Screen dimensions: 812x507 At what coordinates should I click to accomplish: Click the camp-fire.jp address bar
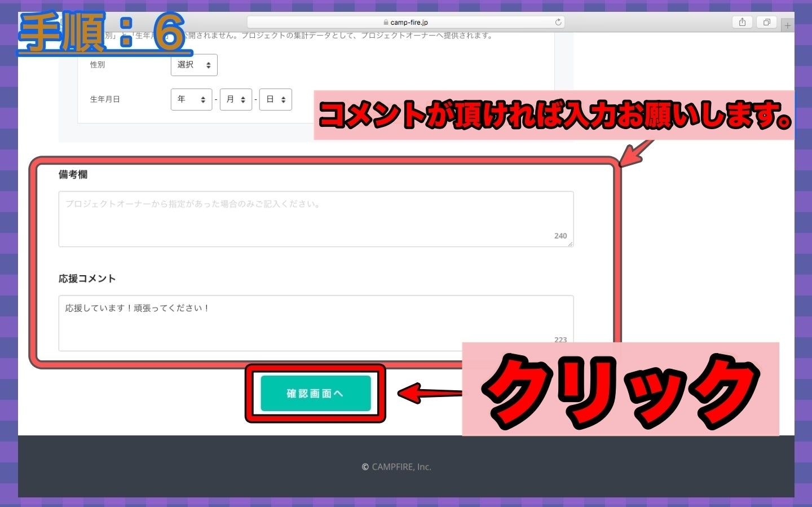point(406,22)
